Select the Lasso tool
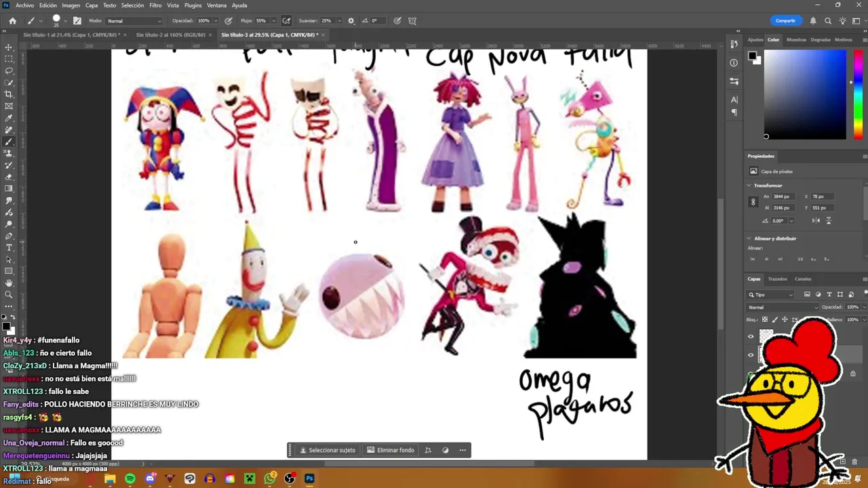Image resolution: width=868 pixels, height=488 pixels. coord(9,70)
